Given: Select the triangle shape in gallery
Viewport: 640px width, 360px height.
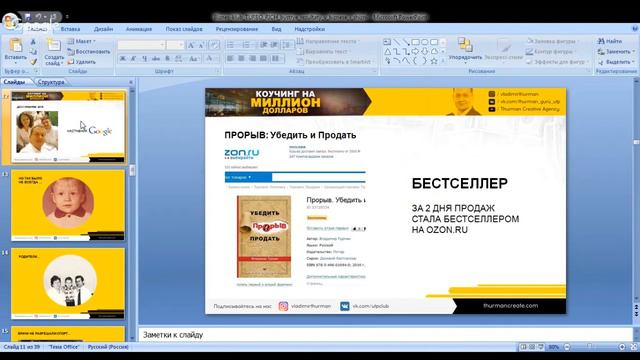Looking at the screenshot, I should point(387,52).
